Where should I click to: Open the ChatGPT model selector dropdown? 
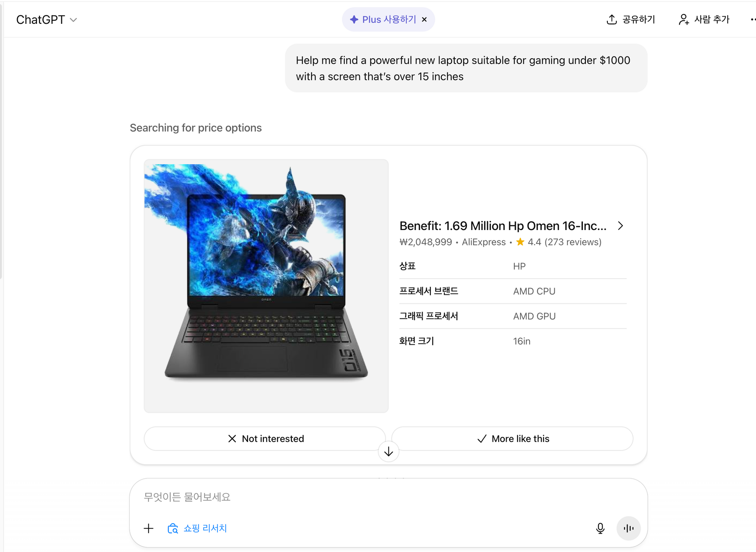pyautogui.click(x=46, y=20)
